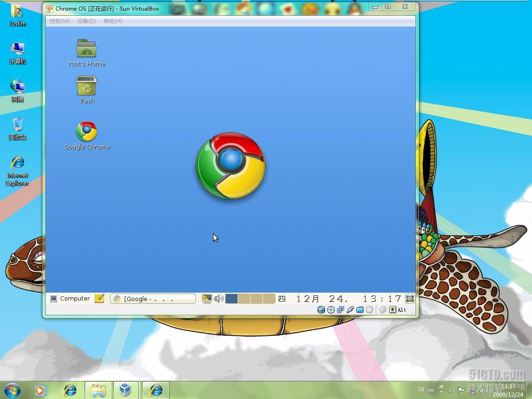The image size is (532, 399).
Task: Open 网络 on the Windows desktop
Action: (x=17, y=91)
